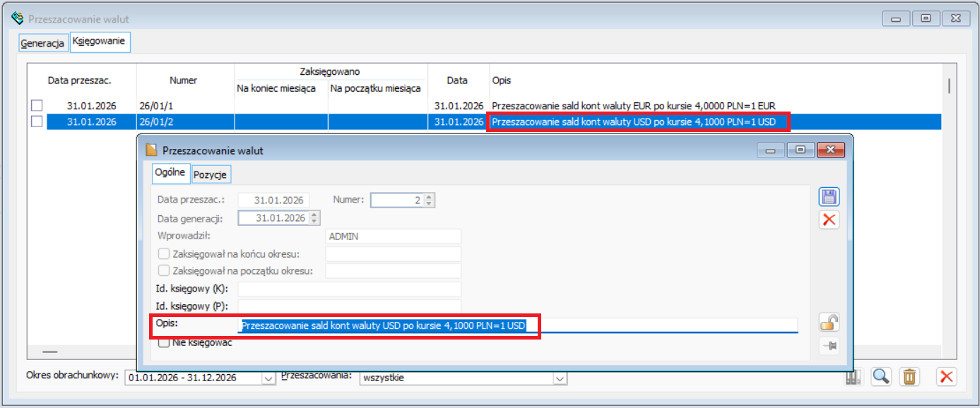Select the Ogólne tab in dialog
The width and height of the screenshot is (980, 408).
(x=170, y=172)
